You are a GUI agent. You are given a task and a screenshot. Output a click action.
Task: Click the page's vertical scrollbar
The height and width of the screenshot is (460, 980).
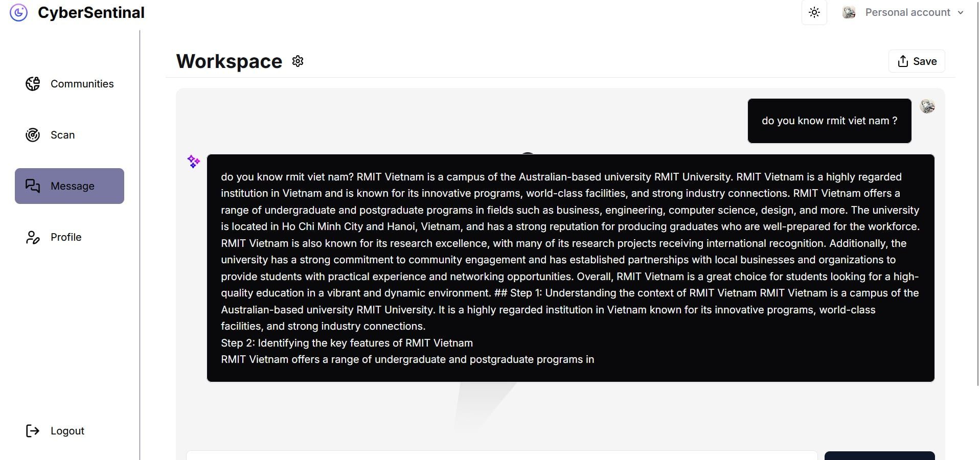(978, 204)
